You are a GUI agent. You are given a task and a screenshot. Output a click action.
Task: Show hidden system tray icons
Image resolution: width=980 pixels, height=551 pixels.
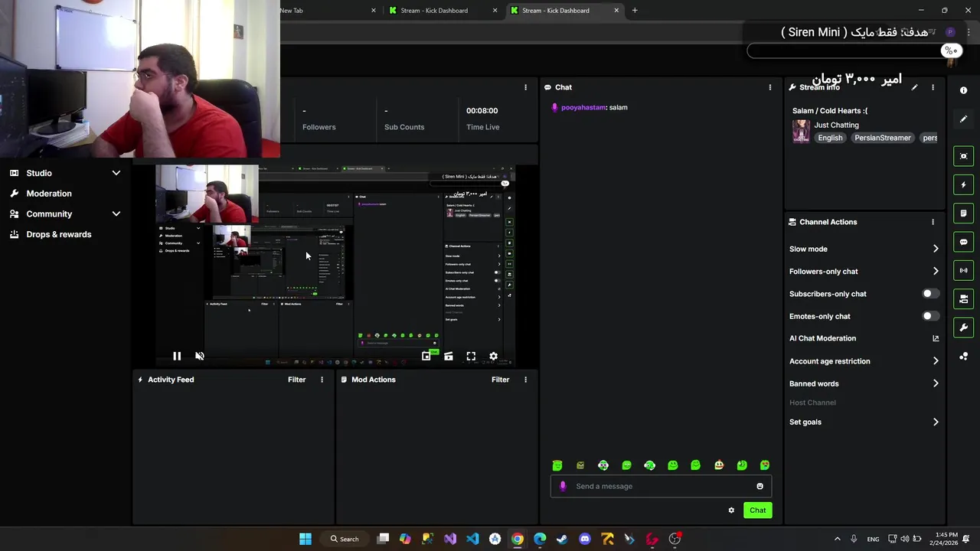837,539
